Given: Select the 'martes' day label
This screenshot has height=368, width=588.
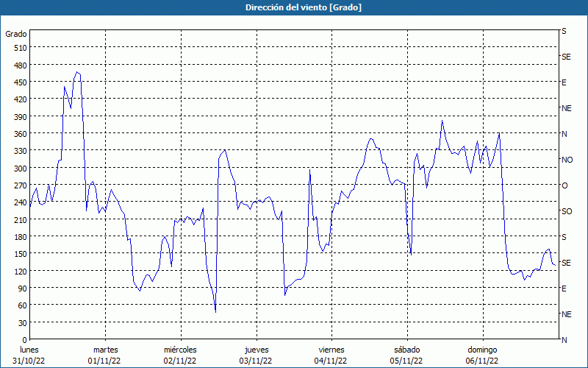Looking at the screenshot, I should (x=106, y=350).
